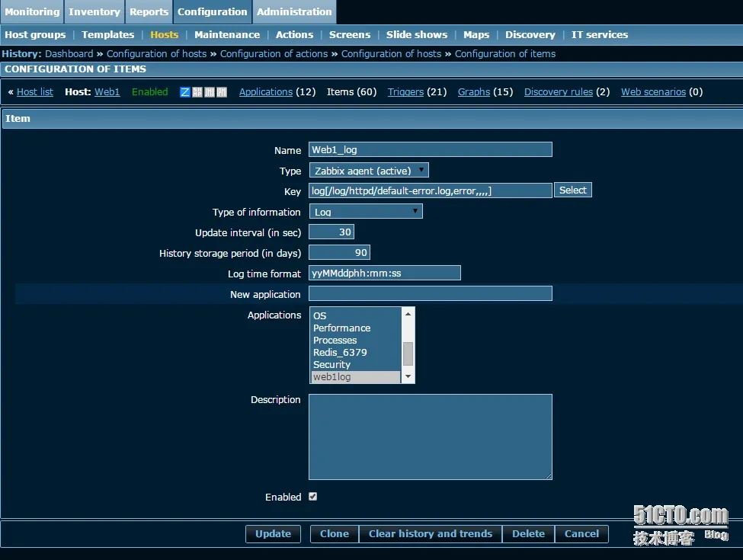Open the Configuration main tab
The width and height of the screenshot is (743, 560).
(213, 12)
